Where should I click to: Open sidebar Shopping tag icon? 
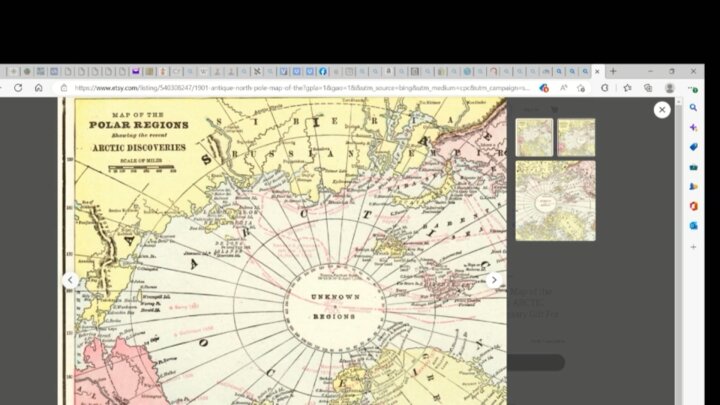click(693, 147)
